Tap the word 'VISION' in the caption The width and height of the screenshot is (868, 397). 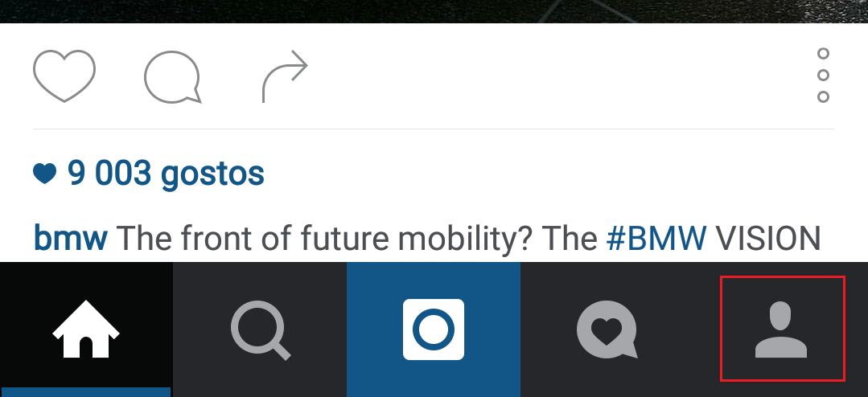tap(768, 237)
